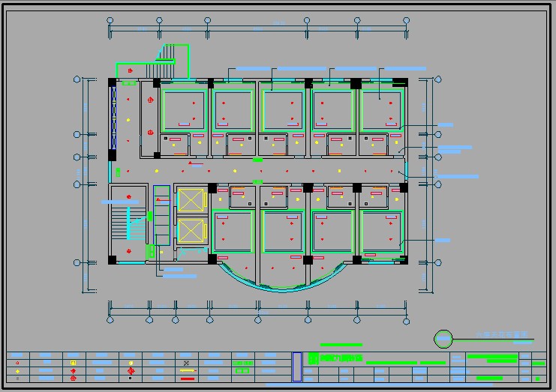Click the black X symbol in the legend
This screenshot has height=392, width=556.
point(186,363)
